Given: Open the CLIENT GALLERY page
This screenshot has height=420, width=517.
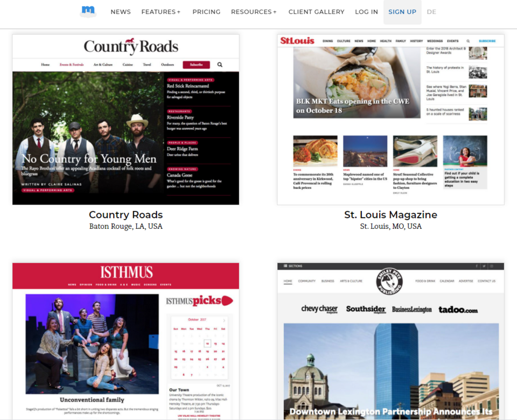Looking at the screenshot, I should (x=316, y=12).
